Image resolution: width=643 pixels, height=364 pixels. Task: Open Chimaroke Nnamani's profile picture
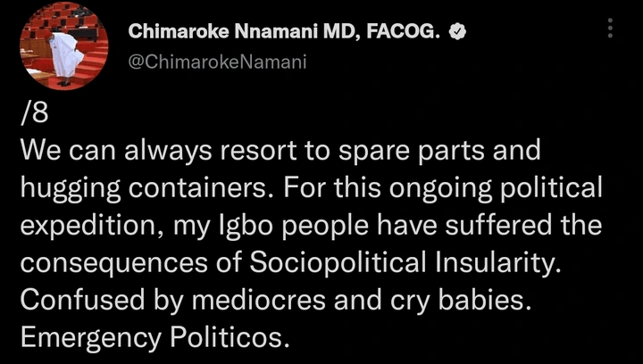(64, 45)
